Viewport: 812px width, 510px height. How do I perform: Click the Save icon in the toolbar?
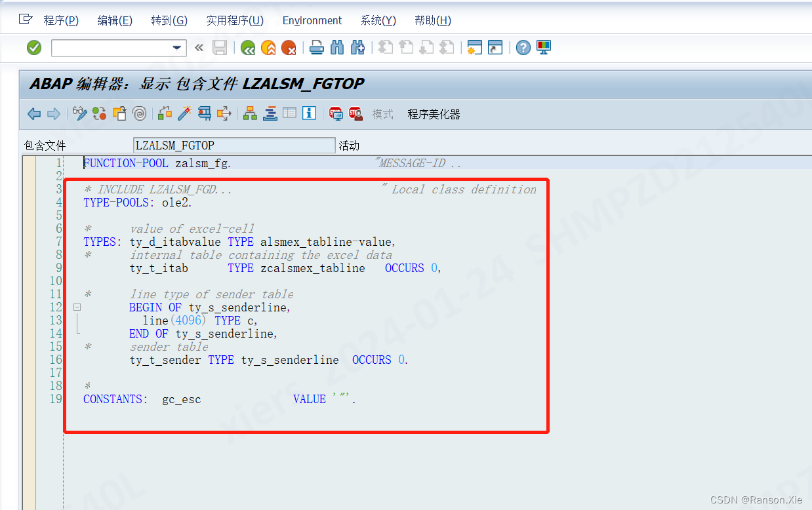point(220,47)
